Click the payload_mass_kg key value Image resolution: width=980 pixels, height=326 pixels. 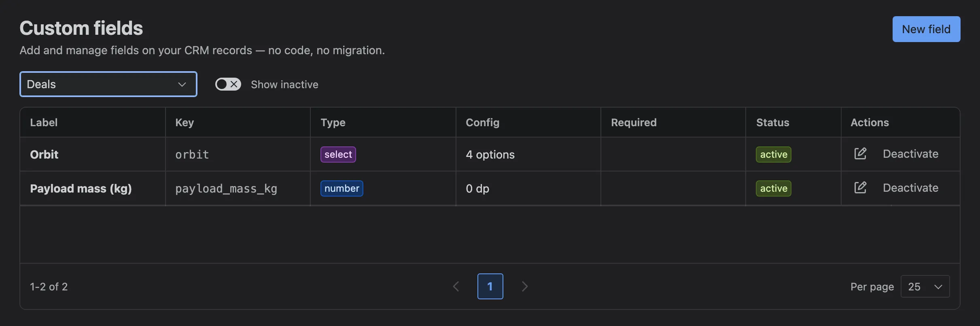pyautogui.click(x=226, y=188)
